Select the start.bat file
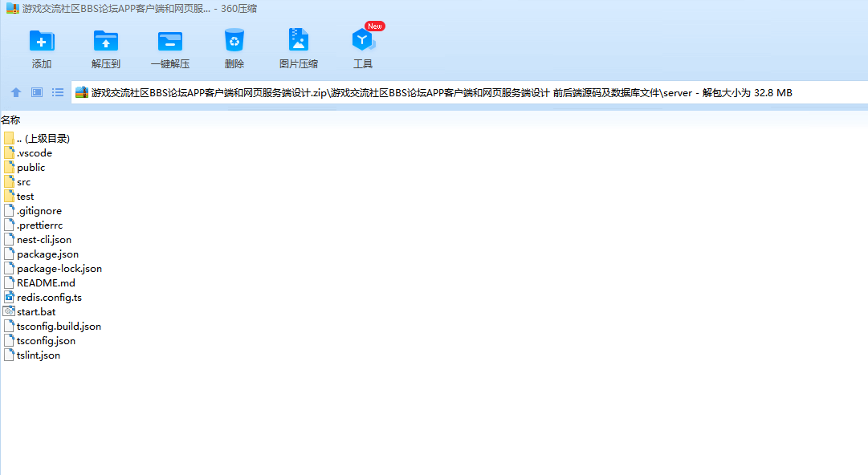 point(30,311)
